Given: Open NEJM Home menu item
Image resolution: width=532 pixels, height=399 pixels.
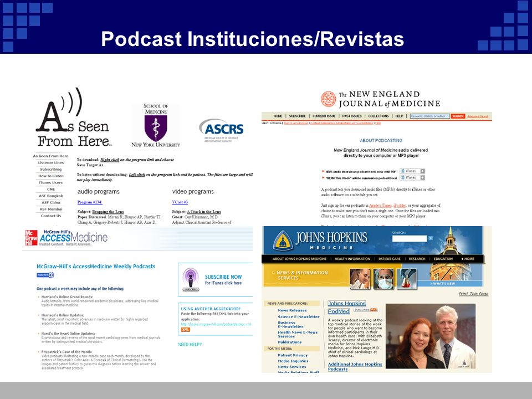Looking at the screenshot, I should pos(278,116).
